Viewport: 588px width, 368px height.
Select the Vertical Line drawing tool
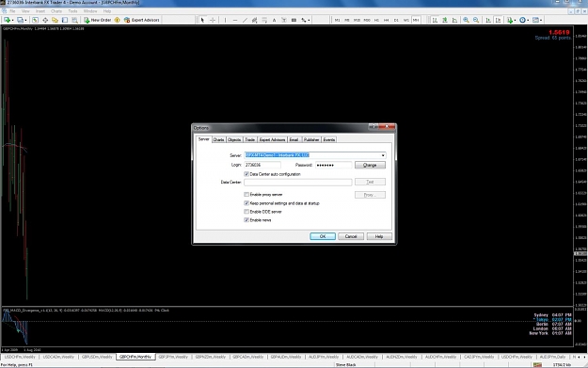point(225,20)
